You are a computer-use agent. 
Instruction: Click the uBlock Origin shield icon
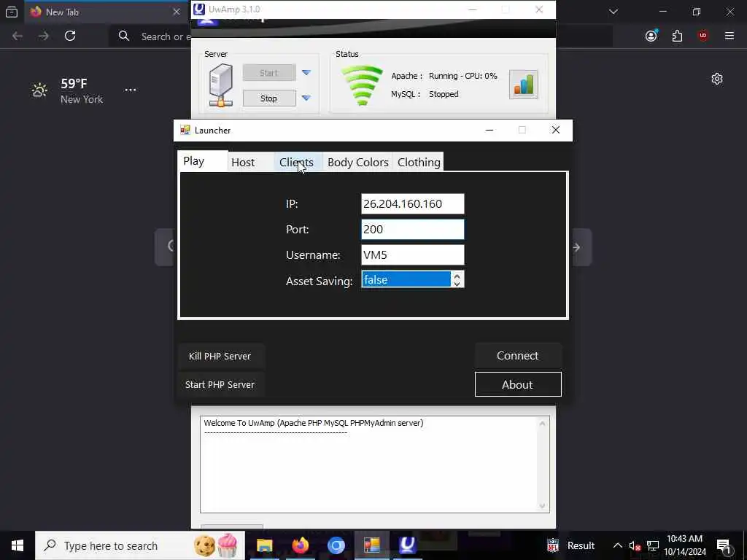point(703,36)
